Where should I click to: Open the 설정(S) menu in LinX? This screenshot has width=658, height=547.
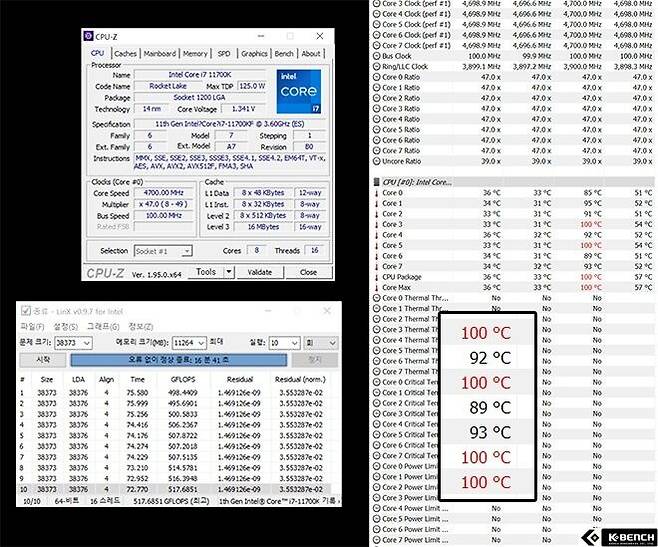tap(65, 327)
